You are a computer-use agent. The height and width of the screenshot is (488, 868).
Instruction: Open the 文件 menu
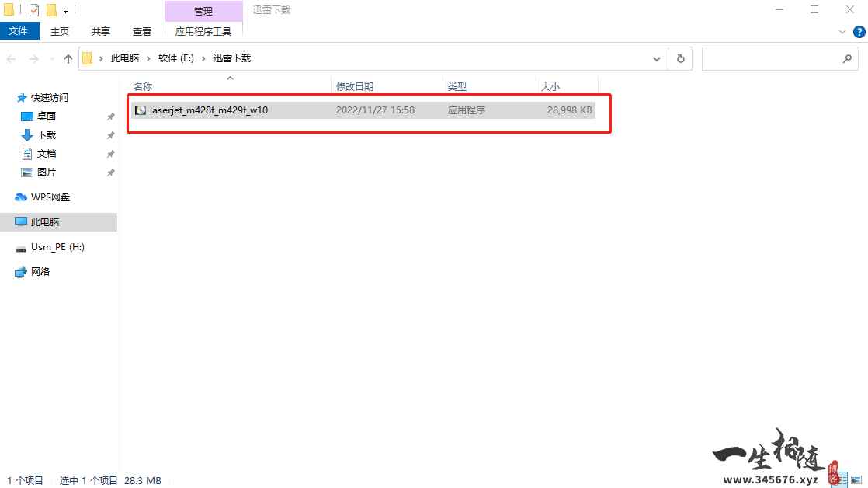[x=18, y=31]
